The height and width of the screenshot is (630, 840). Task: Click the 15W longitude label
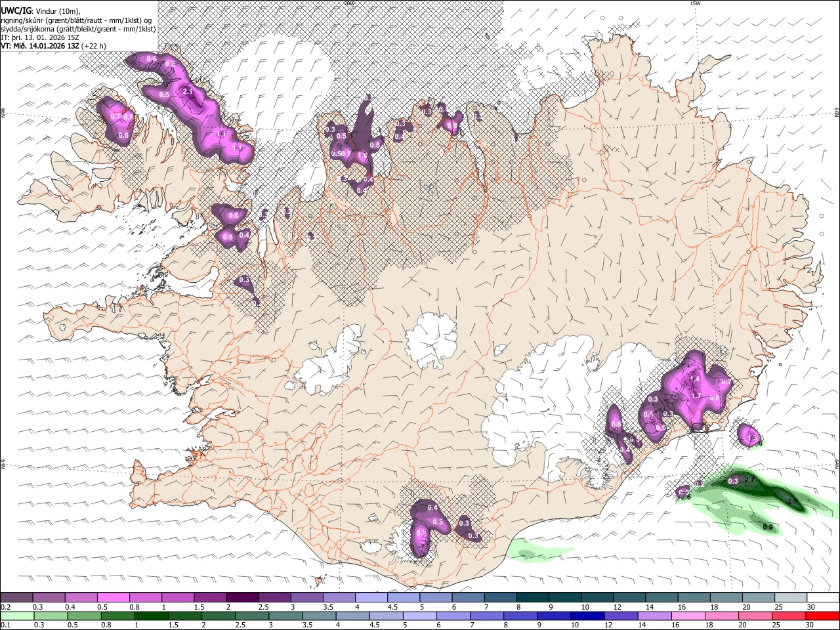pos(695,3)
